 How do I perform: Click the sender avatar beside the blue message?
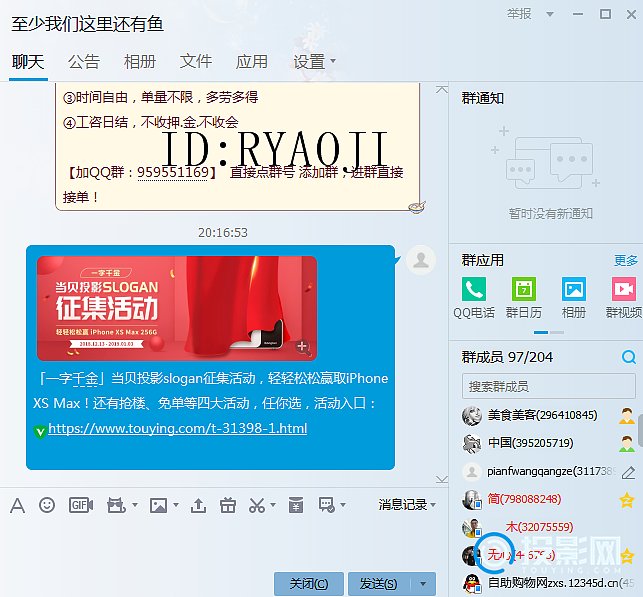coord(420,260)
